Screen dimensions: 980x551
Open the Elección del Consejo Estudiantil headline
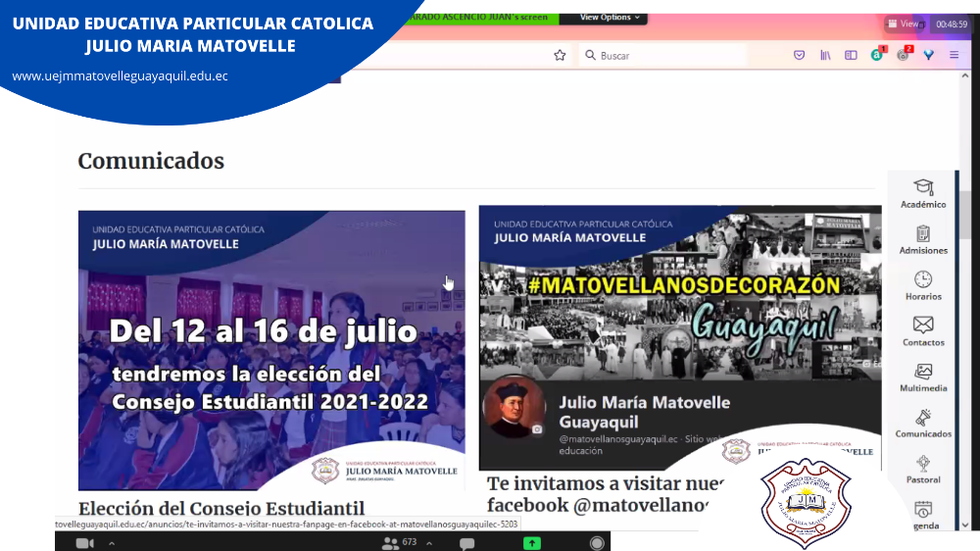pos(221,509)
